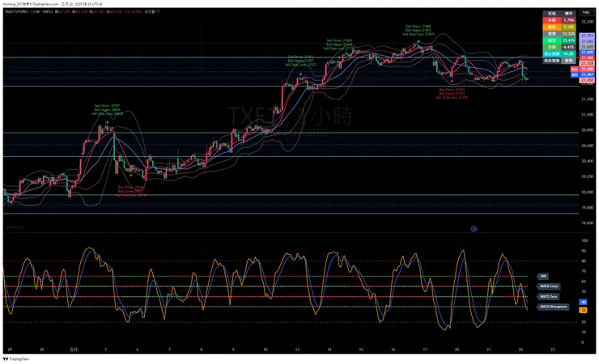The width and height of the screenshot is (599, 364).
Task: Click the 80 level on oscillator axis
Action: pos(584,261)
